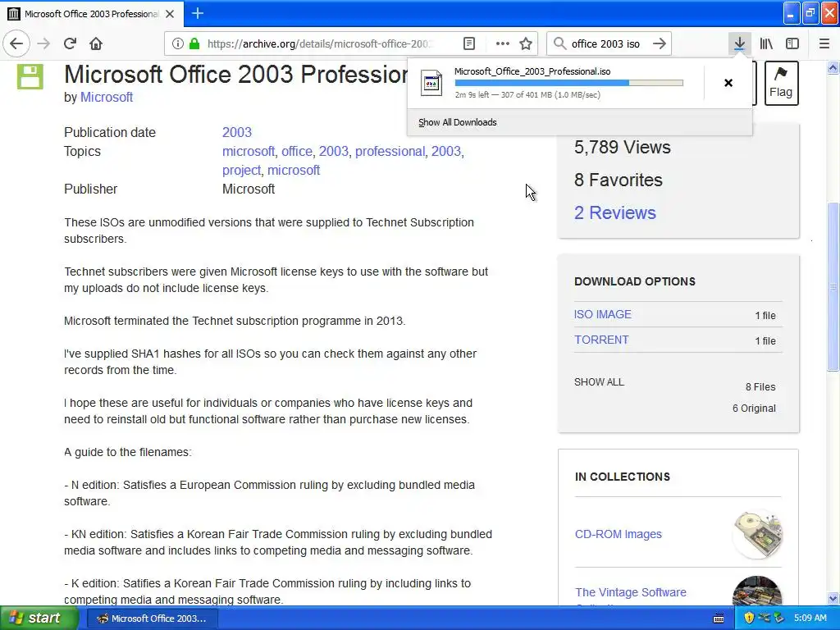Open the 2 Reviews link
840x630 pixels.
615,212
